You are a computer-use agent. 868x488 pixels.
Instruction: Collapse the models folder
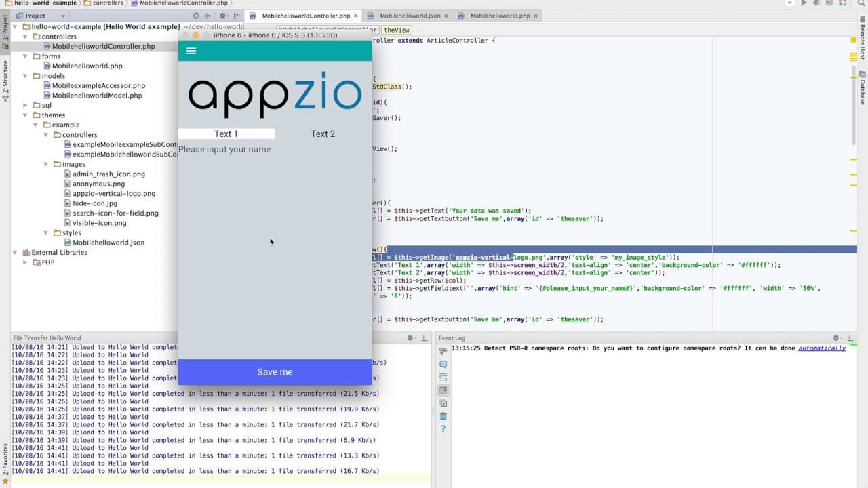(x=26, y=76)
